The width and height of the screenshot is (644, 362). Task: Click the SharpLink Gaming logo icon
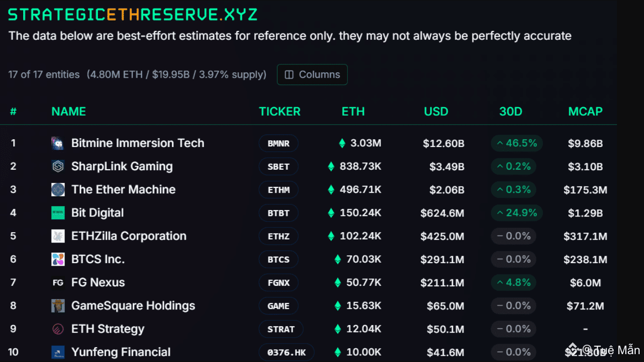(58, 166)
